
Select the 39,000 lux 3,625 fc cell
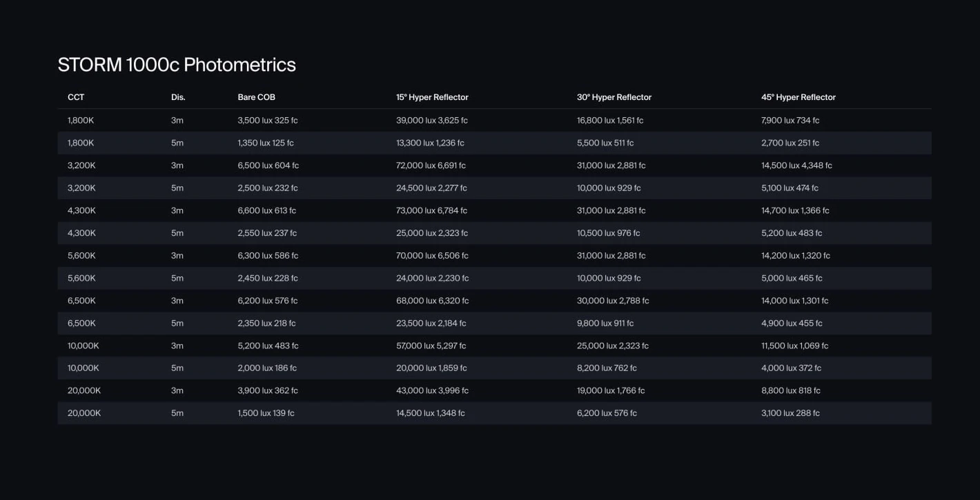(431, 121)
